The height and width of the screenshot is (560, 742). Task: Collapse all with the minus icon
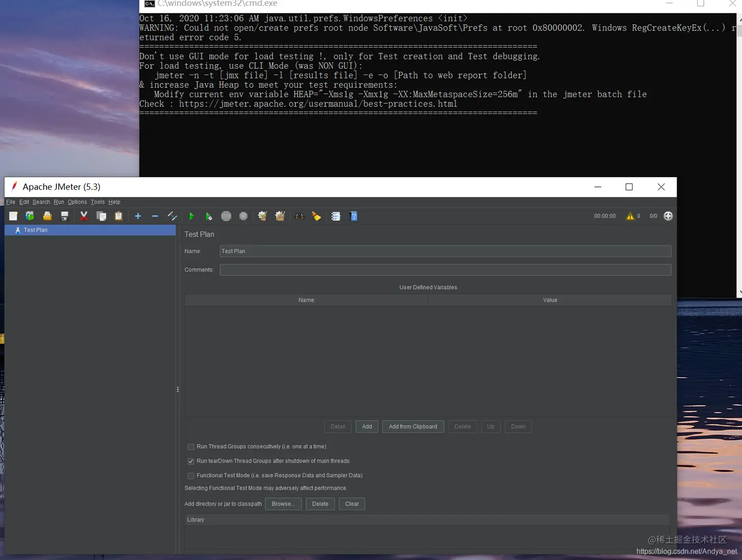pos(155,216)
